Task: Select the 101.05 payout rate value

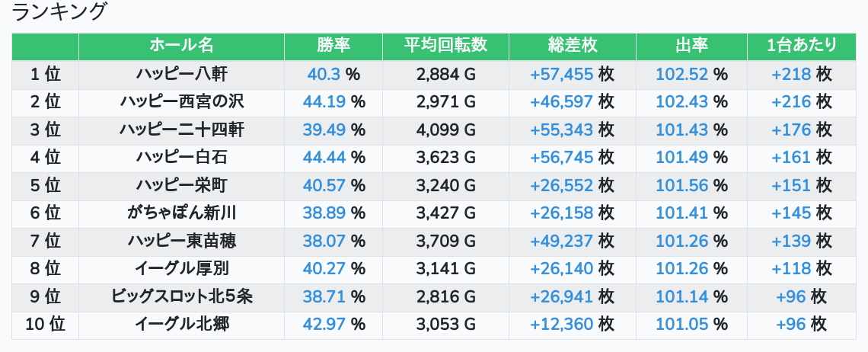Action: click(x=682, y=325)
